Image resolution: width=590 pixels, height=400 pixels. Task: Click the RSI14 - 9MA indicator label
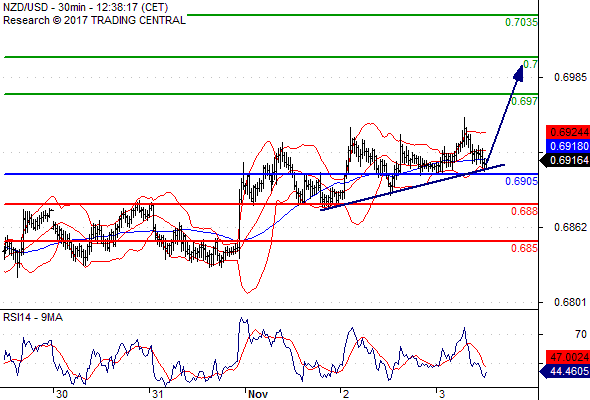click(x=33, y=318)
